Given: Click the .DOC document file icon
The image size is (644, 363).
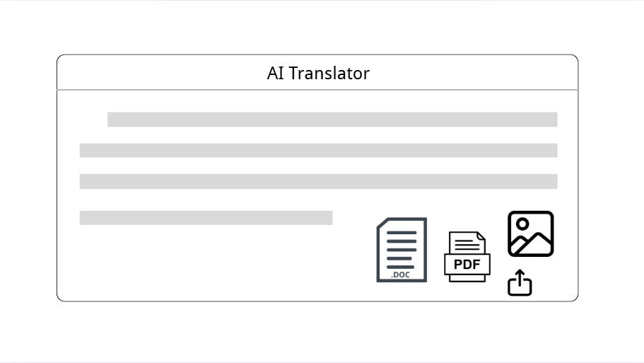Looking at the screenshot, I should click(x=402, y=250).
